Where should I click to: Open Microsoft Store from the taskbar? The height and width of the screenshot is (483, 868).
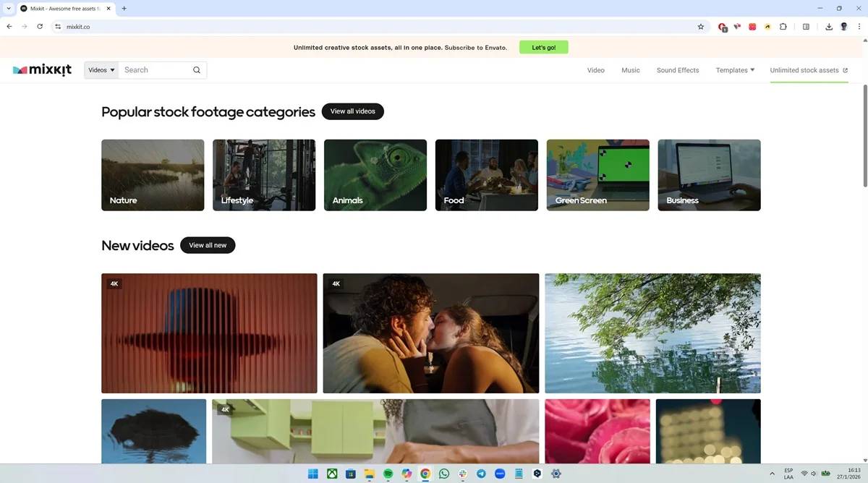pyautogui.click(x=351, y=474)
